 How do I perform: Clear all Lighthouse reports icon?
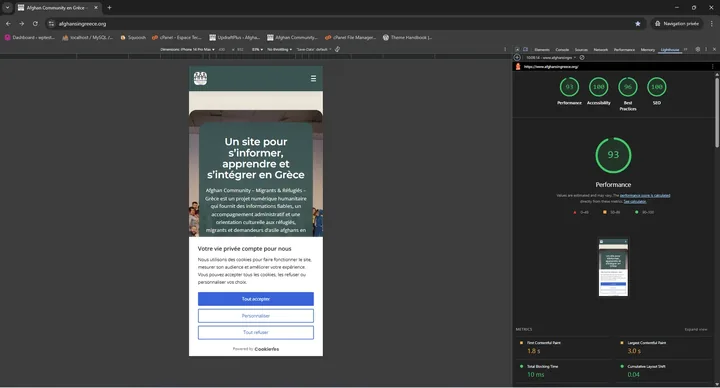coord(582,58)
